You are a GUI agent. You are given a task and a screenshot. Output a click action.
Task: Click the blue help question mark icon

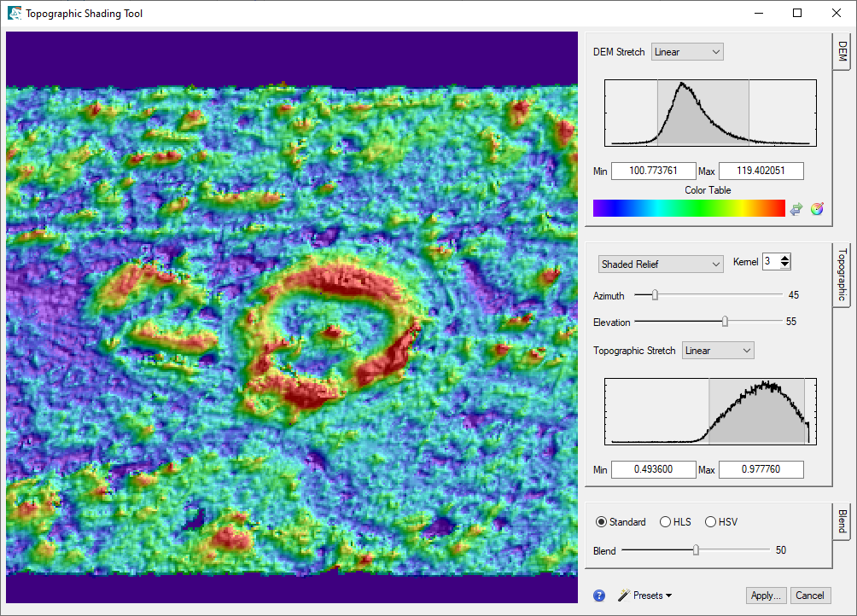pyautogui.click(x=599, y=596)
